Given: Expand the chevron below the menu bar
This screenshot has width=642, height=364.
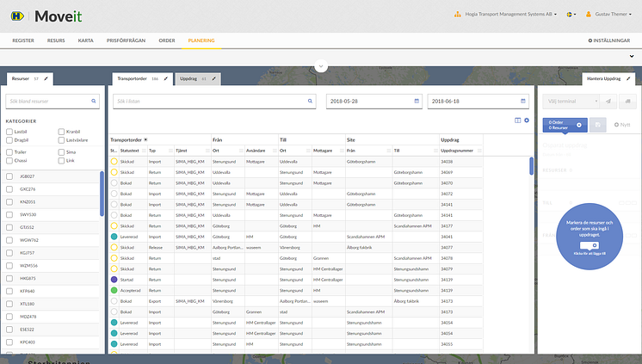Looking at the screenshot, I should click(632, 56).
